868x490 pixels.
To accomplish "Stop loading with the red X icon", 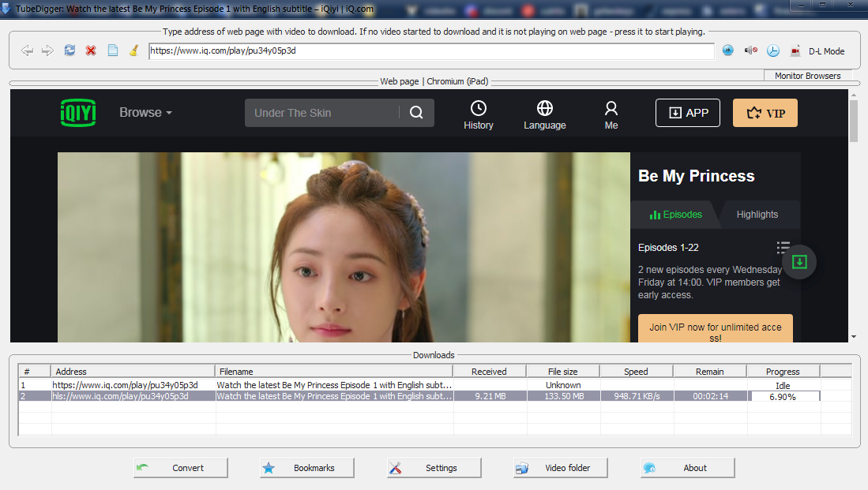I will tap(91, 50).
